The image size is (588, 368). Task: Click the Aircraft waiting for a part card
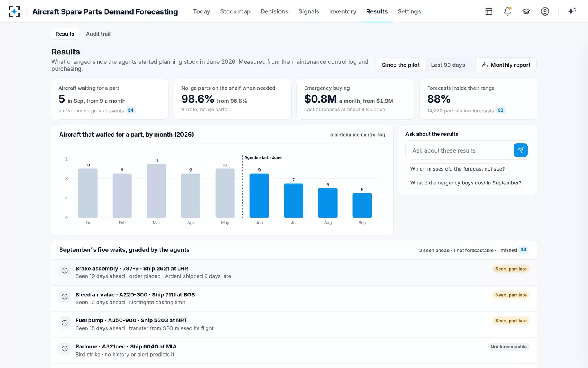tap(110, 99)
